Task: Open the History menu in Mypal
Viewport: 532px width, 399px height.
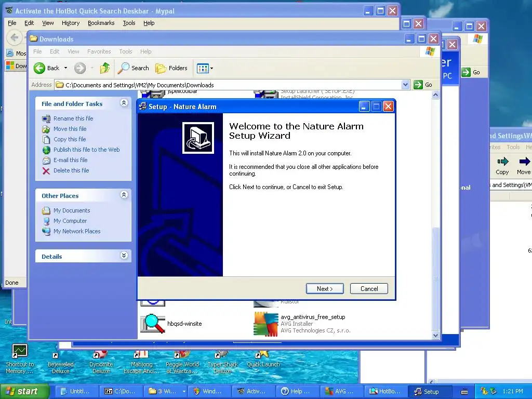Action: coord(71,23)
